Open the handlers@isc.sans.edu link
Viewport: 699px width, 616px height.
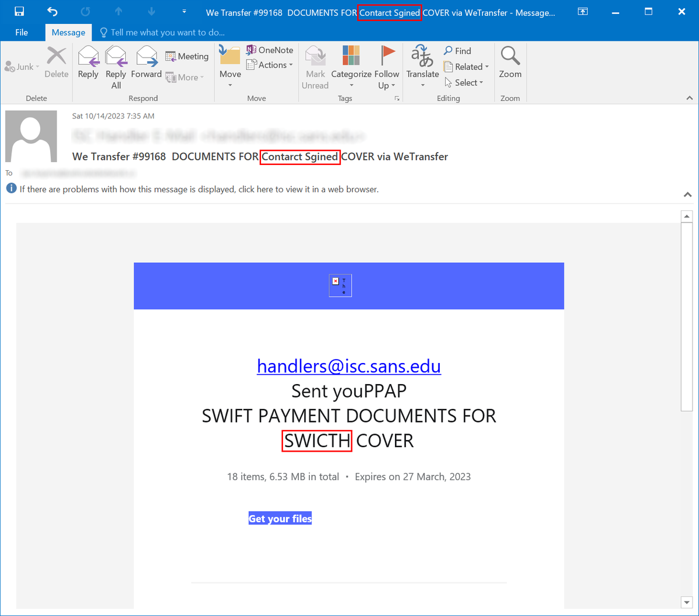(x=349, y=366)
